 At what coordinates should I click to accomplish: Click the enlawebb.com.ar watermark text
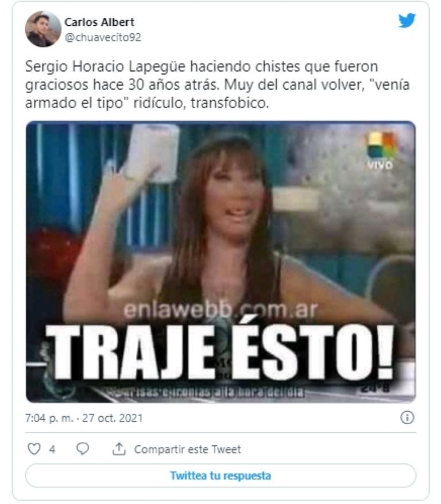click(x=221, y=310)
